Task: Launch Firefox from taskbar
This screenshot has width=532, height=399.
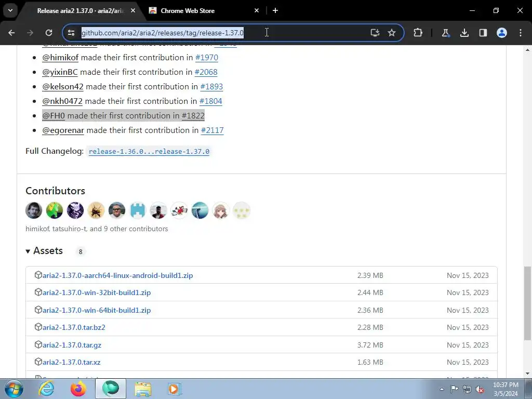Action: pos(78,389)
